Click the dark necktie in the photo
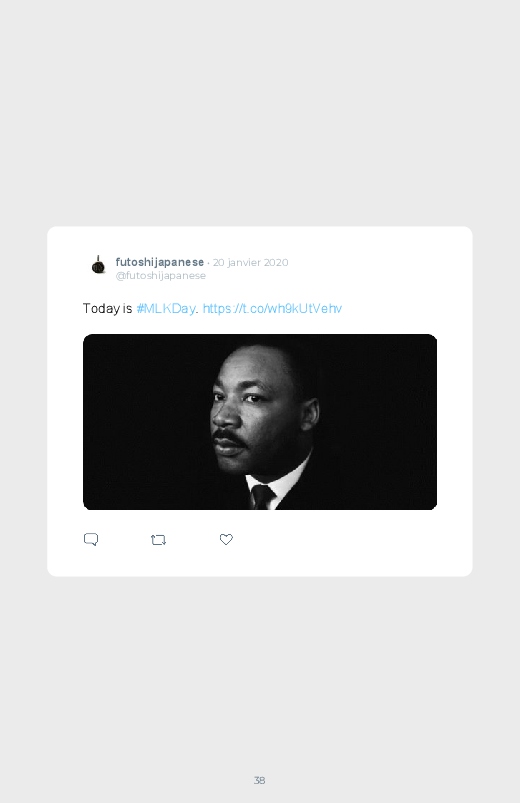Screen dimensions: 520x803 pyautogui.click(x=262, y=497)
